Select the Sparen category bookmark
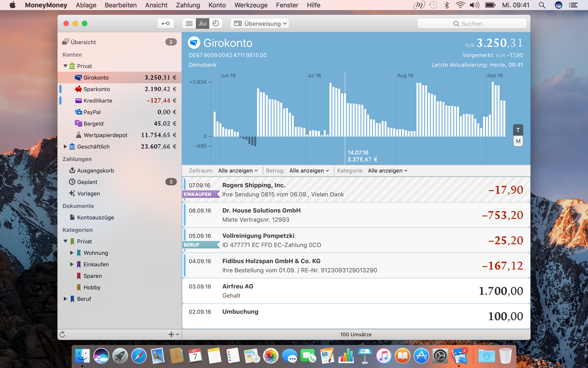The height and width of the screenshot is (368, 588). 79,276
